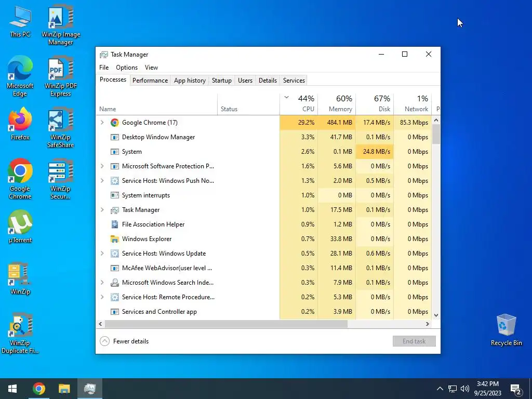Open the Windows Start menu
This screenshot has width=532, height=399.
click(x=12, y=389)
